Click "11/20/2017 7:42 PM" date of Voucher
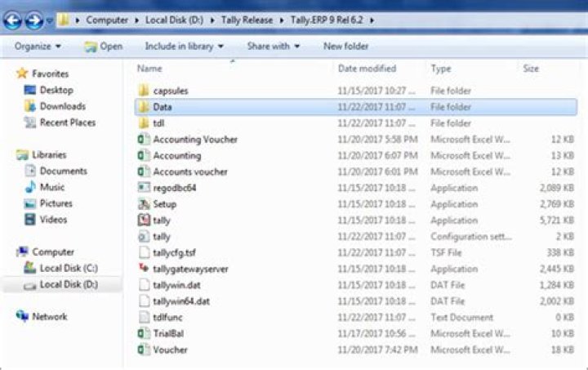588x370 pixels. pyautogui.click(x=377, y=350)
